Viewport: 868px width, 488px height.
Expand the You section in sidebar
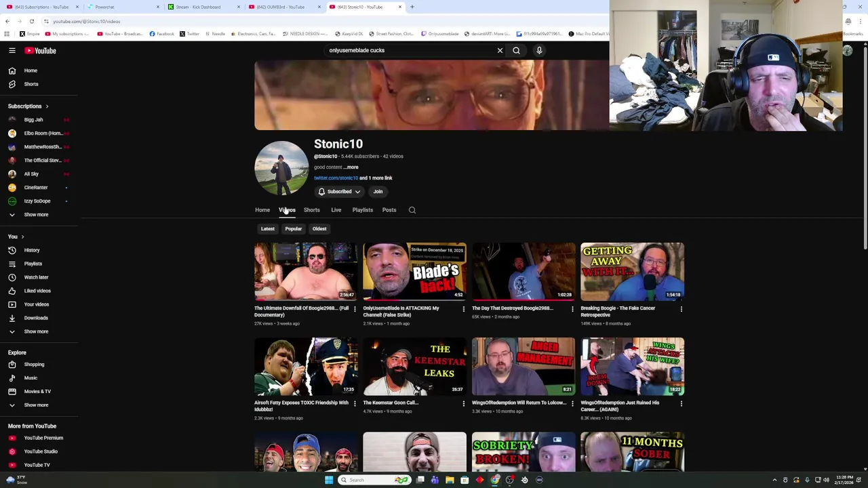(x=16, y=237)
